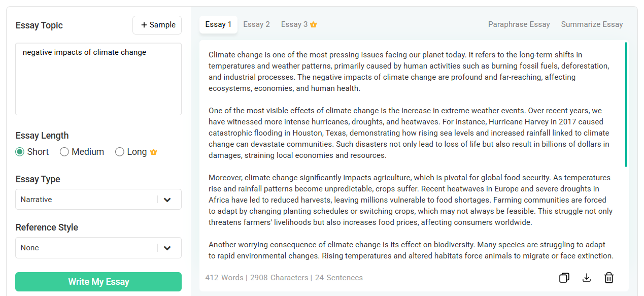Open the Essay 3 tab
The height and width of the screenshot is (296, 644).
(294, 24)
